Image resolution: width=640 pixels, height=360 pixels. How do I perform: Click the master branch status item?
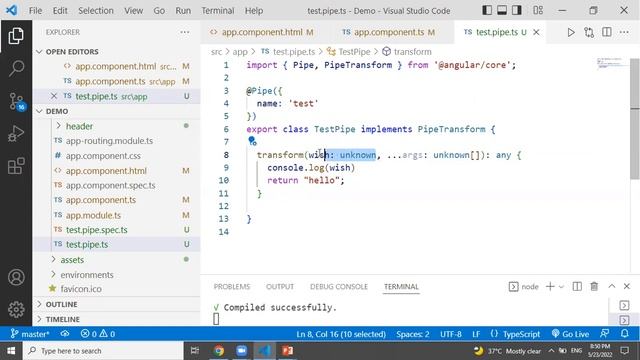30,334
